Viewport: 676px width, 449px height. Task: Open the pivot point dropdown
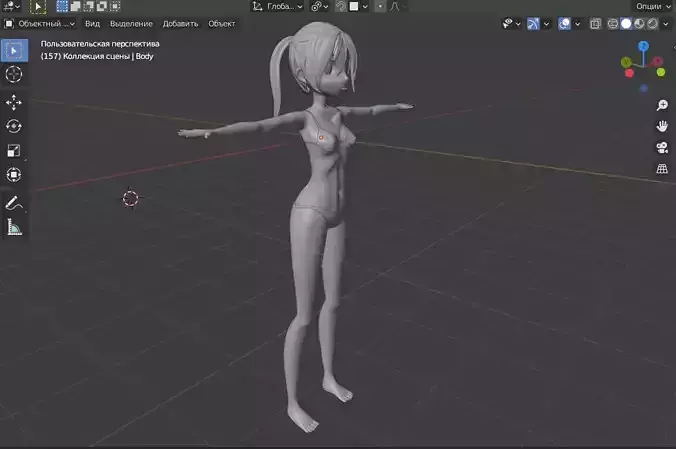pos(320,6)
